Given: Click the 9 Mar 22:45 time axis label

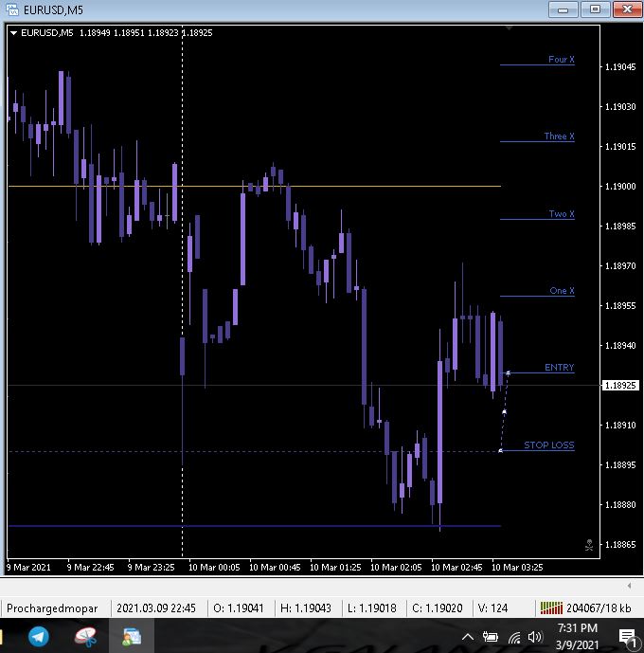Looking at the screenshot, I should [90, 567].
